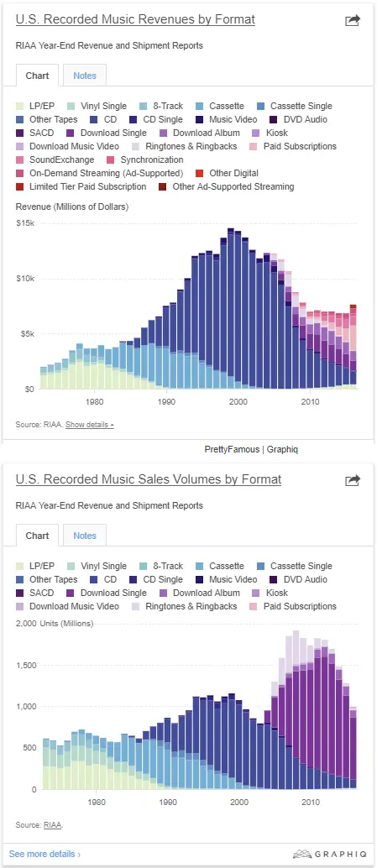The height and width of the screenshot is (868, 377).
Task: Click the share icon on the Sales Volumes chart
Action: click(x=352, y=480)
